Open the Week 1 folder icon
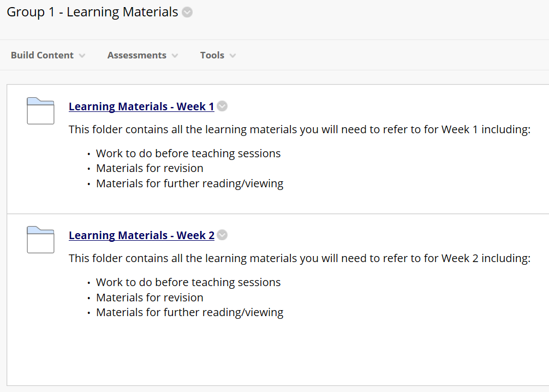The image size is (549, 392). (40, 111)
